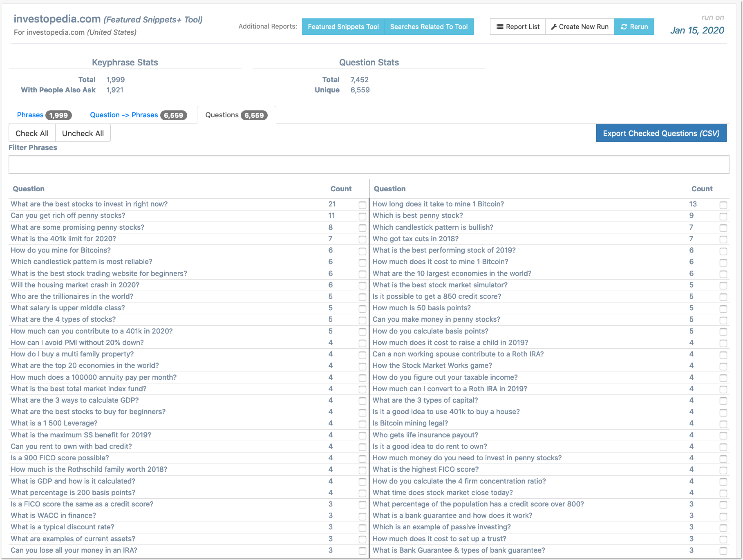Click 'What are the 4 types of stocks?' text
Screen dimensions: 743x560
click(x=63, y=319)
